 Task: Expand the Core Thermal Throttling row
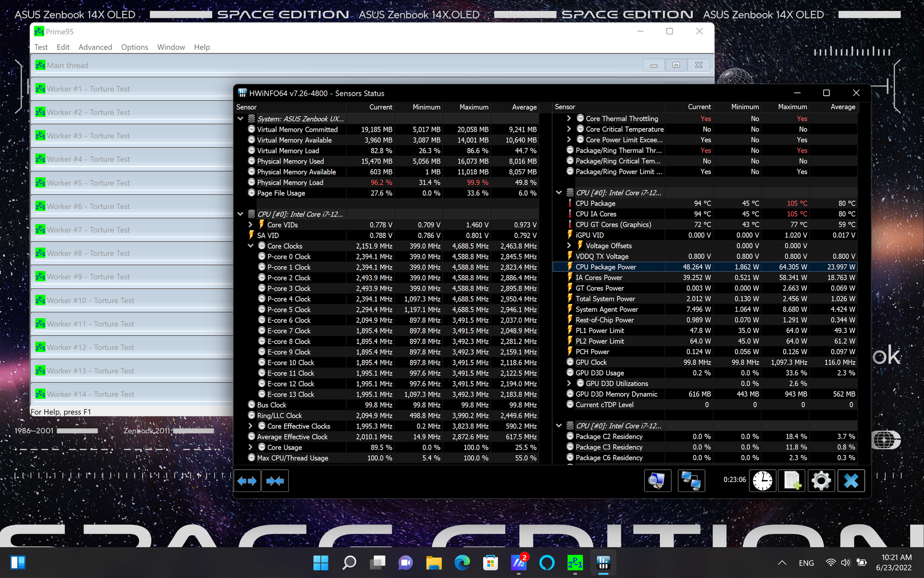(x=569, y=118)
